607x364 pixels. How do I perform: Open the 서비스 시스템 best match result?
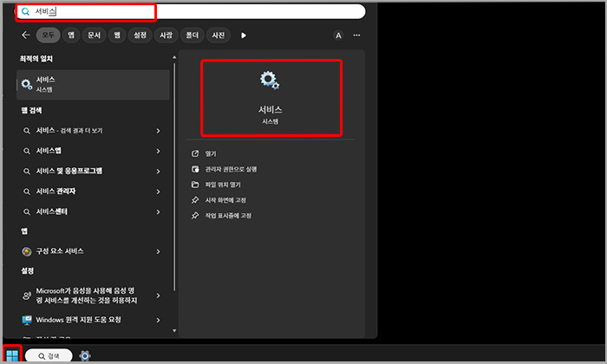(x=93, y=84)
